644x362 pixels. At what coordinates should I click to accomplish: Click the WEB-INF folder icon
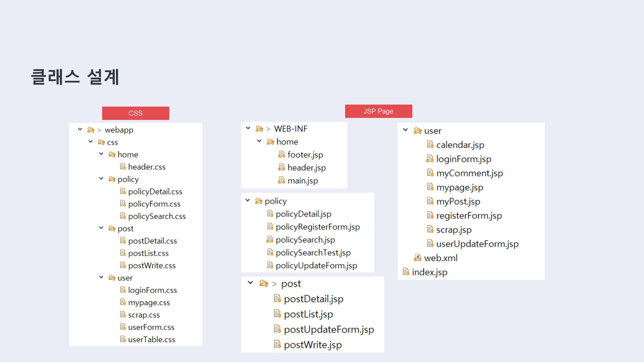[259, 129]
